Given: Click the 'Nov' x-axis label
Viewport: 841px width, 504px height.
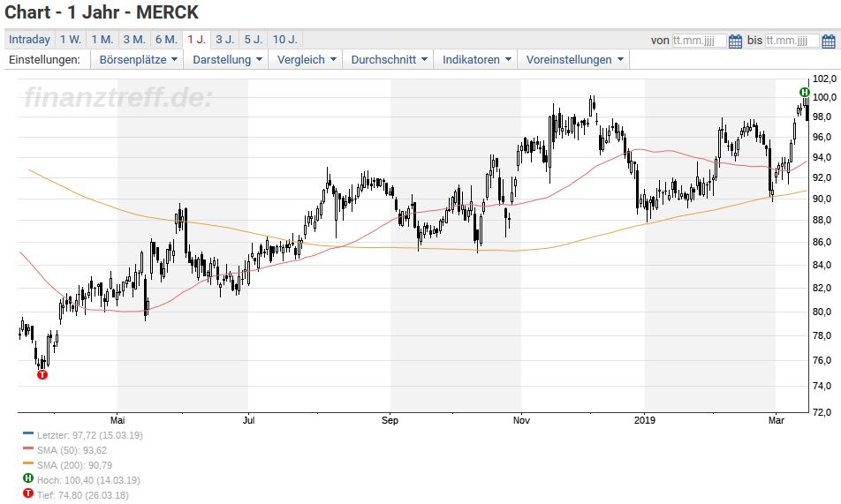Looking at the screenshot, I should [521, 420].
